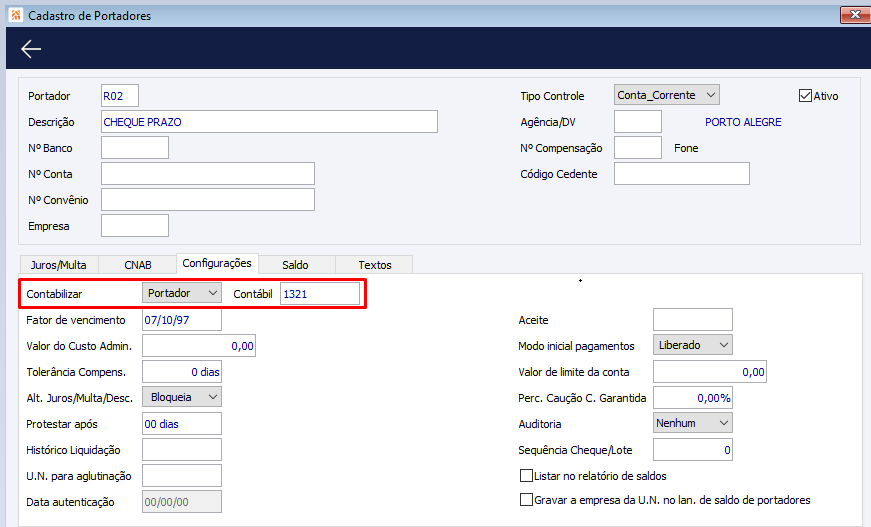Click the Perc. Caução C. Garantida field

coord(693,398)
